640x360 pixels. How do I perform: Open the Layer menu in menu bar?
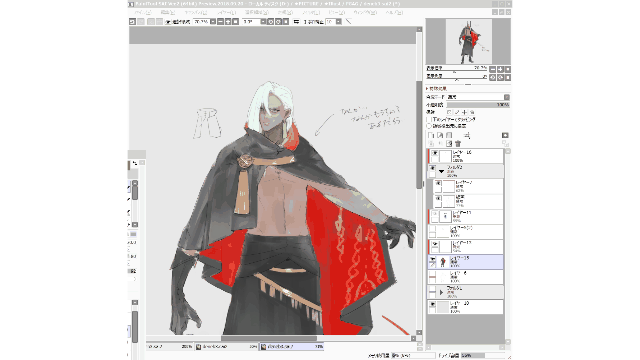pyautogui.click(x=227, y=13)
